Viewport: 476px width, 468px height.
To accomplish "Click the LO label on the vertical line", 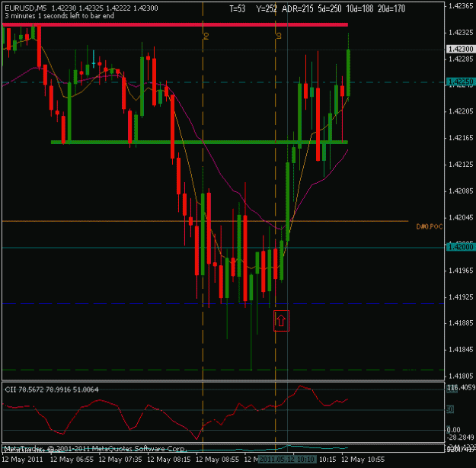I will 279,36.
